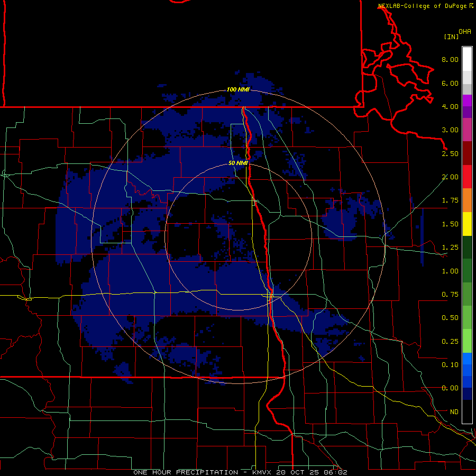Click the 1.75 legend value

point(450,200)
